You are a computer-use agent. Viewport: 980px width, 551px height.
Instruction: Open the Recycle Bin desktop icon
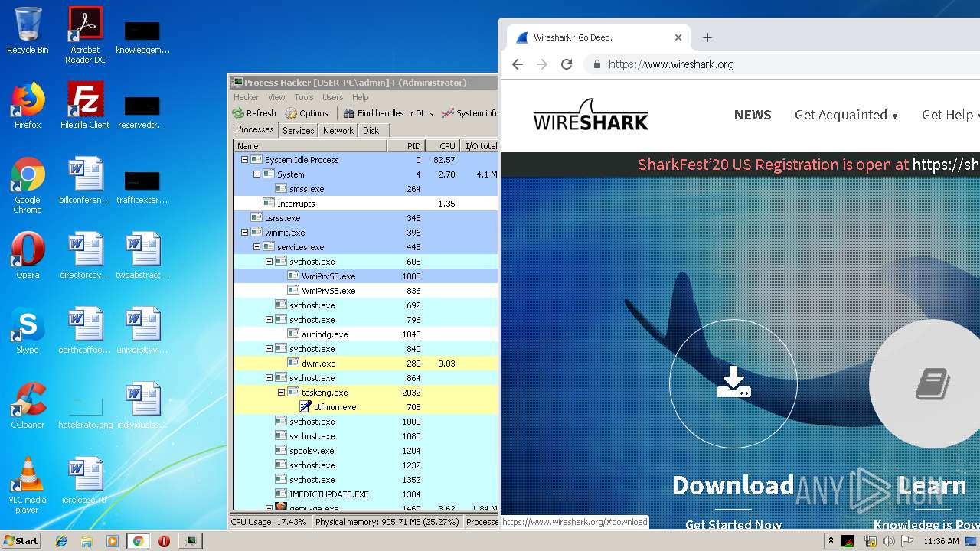tap(28, 31)
